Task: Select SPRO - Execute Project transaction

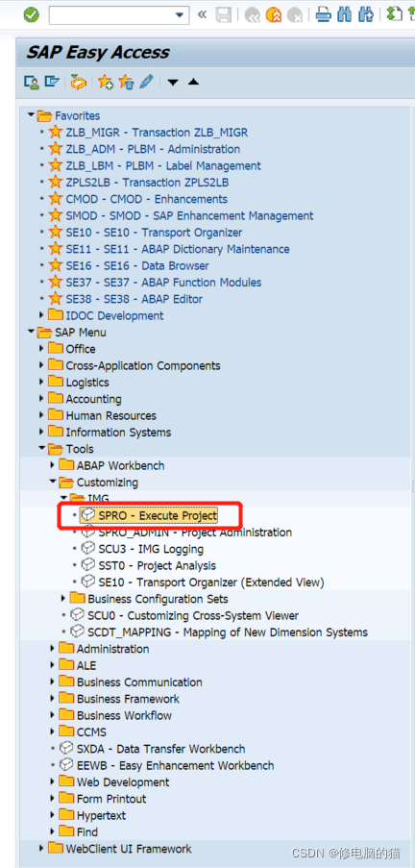Action: (158, 516)
